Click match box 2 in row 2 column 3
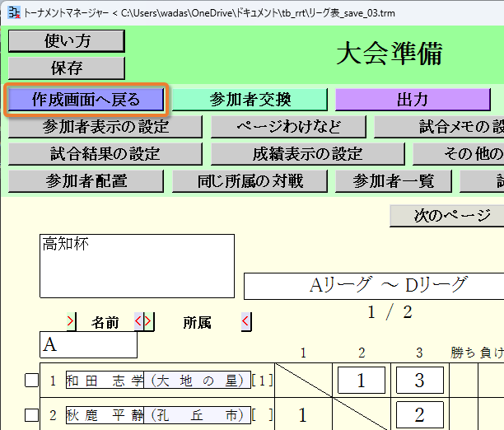 pos(420,414)
